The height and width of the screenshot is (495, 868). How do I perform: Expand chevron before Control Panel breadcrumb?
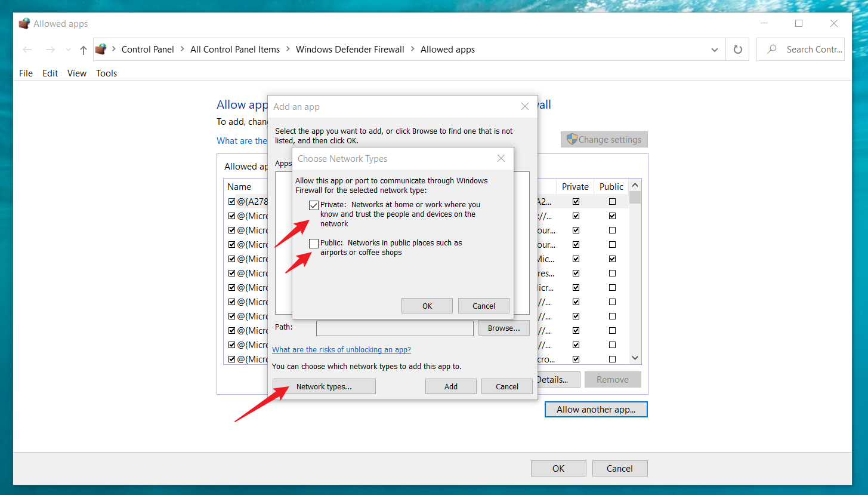[114, 50]
